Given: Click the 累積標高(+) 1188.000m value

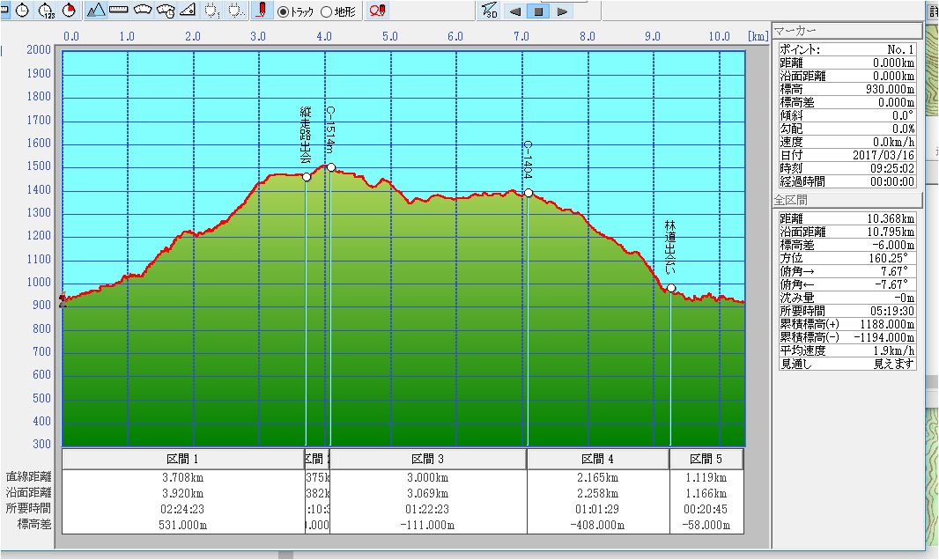Looking at the screenshot, I should tap(888, 324).
